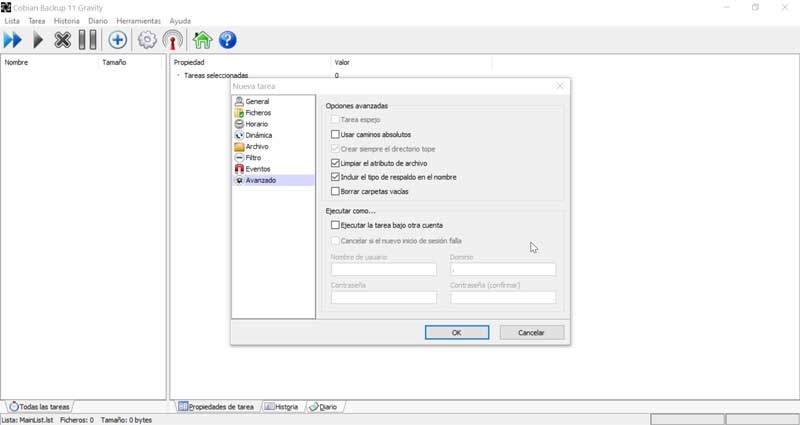Sort task list by Tamaño column

130,62
